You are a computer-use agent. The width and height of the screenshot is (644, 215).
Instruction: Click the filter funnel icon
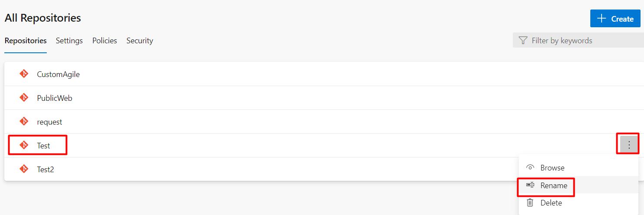pos(523,40)
